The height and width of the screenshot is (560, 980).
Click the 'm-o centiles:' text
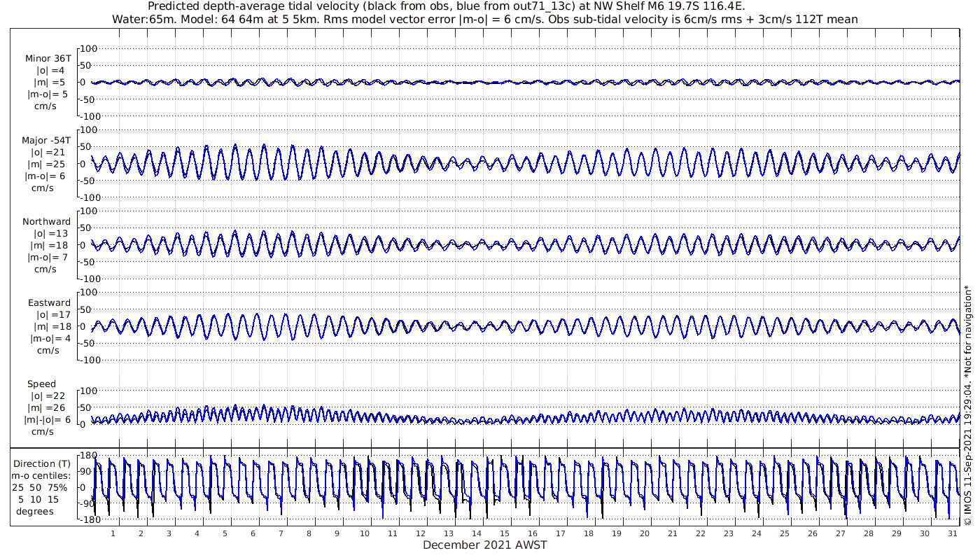pos(41,476)
